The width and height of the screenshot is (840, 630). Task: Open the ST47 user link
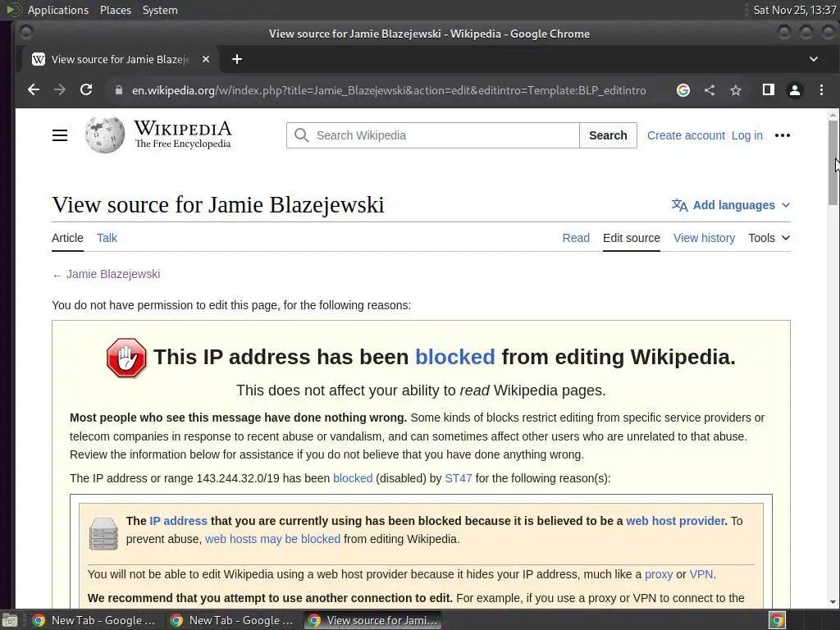tap(458, 478)
